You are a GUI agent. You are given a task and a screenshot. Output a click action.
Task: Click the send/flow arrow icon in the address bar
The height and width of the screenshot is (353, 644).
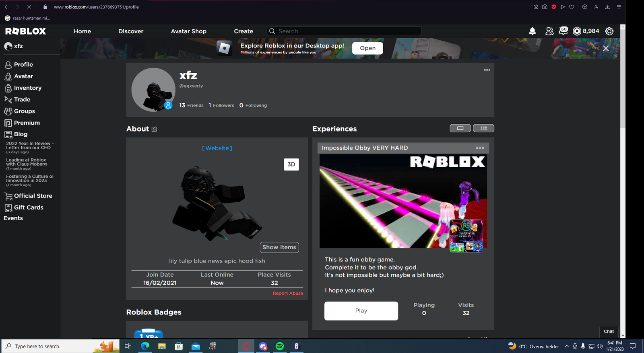[x=563, y=7]
